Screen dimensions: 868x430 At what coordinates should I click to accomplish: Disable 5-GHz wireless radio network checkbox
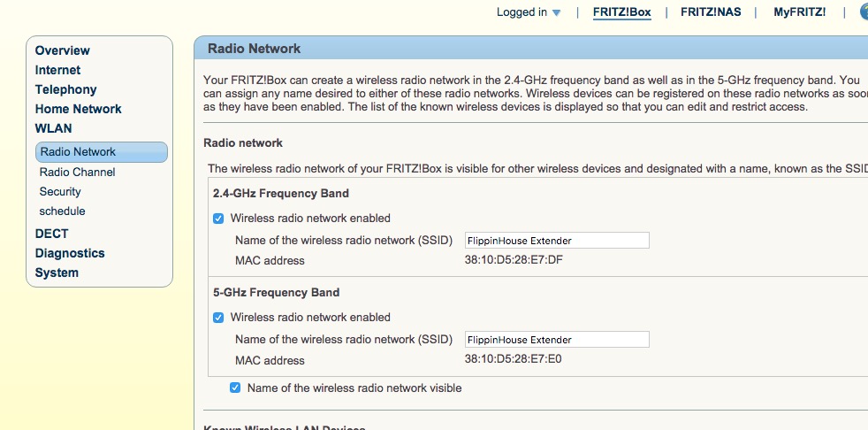pyautogui.click(x=218, y=318)
